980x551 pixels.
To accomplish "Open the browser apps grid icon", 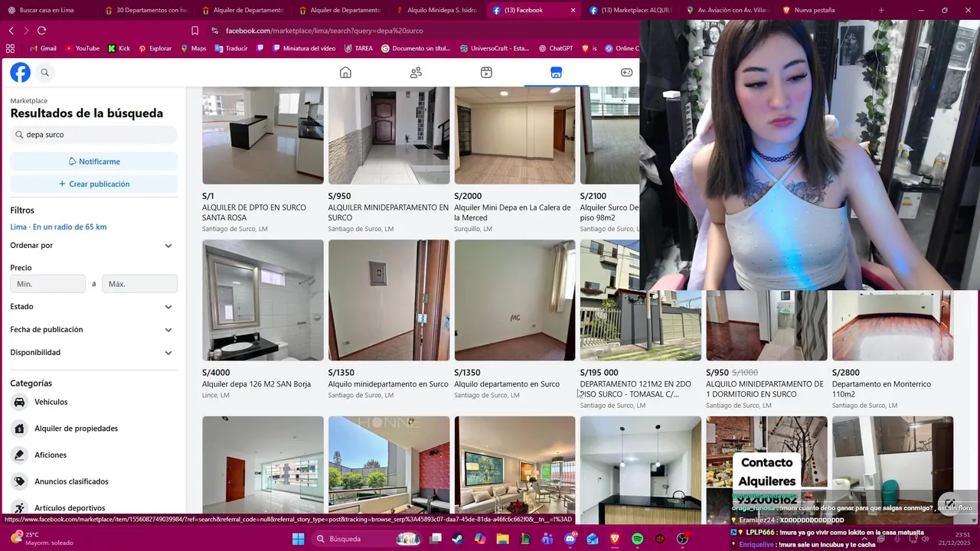I will click(10, 48).
